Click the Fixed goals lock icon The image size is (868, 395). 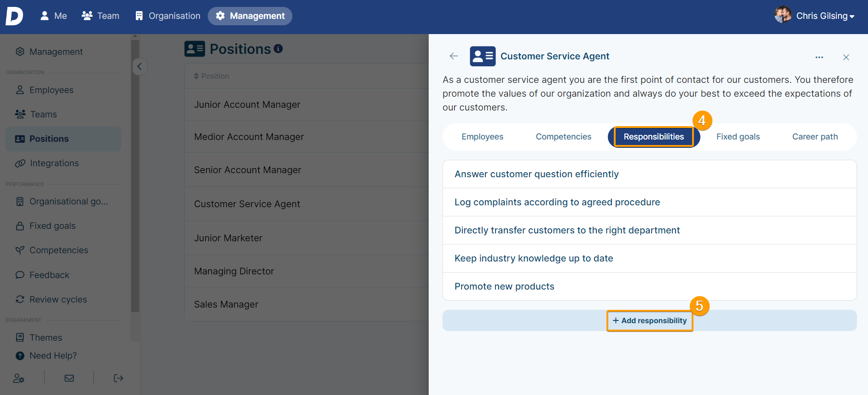click(x=20, y=226)
